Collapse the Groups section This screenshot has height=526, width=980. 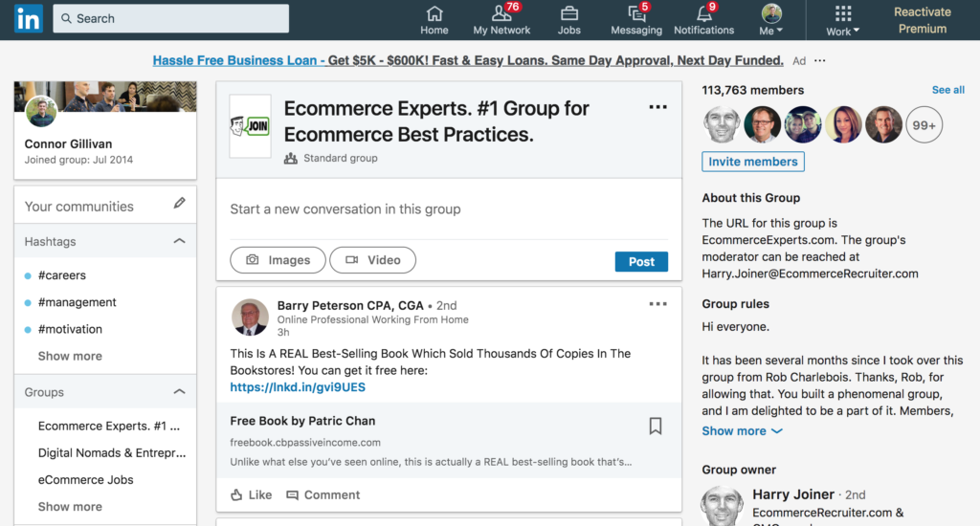click(x=179, y=392)
